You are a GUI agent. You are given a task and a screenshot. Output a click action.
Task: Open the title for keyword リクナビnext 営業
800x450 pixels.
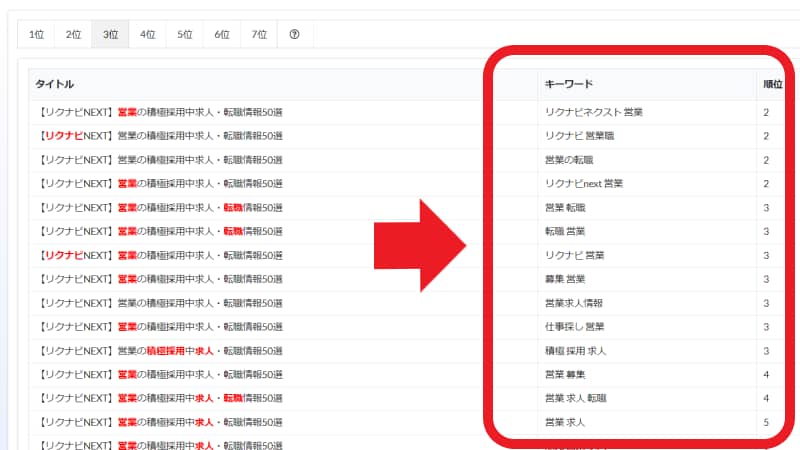[x=161, y=184]
